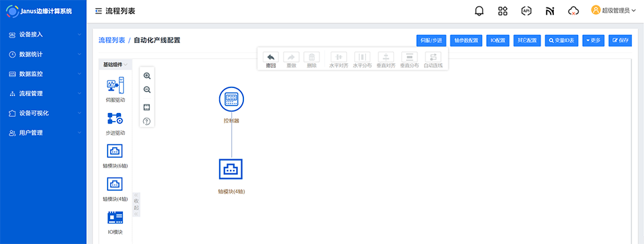Screen dimensions: 644x244
Task: Open the 超级管理员 user dropdown
Action: click(613, 11)
